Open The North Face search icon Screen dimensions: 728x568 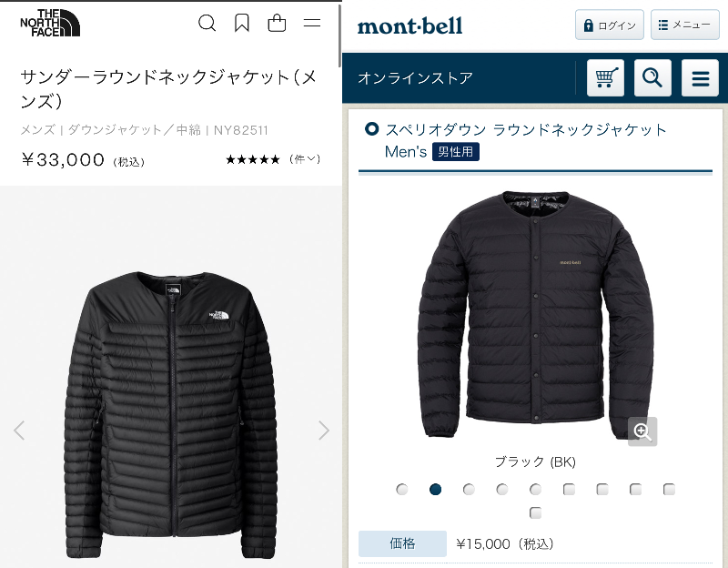tap(207, 23)
